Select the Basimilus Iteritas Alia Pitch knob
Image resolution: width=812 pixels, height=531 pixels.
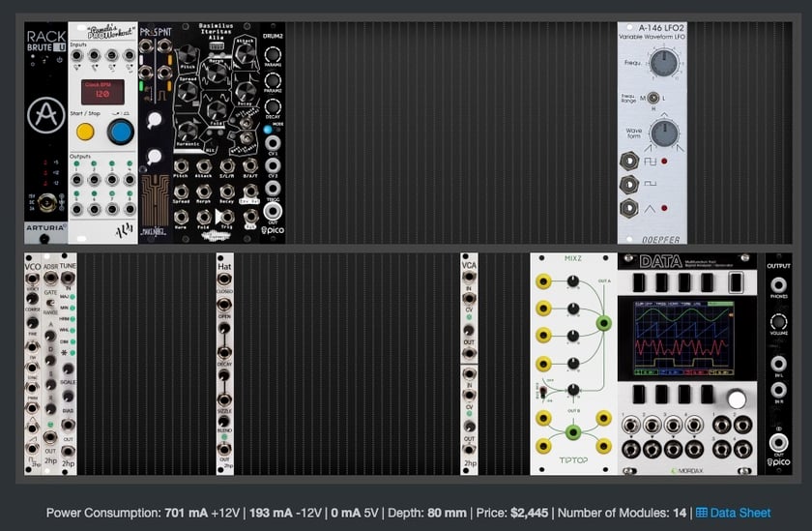click(188, 54)
